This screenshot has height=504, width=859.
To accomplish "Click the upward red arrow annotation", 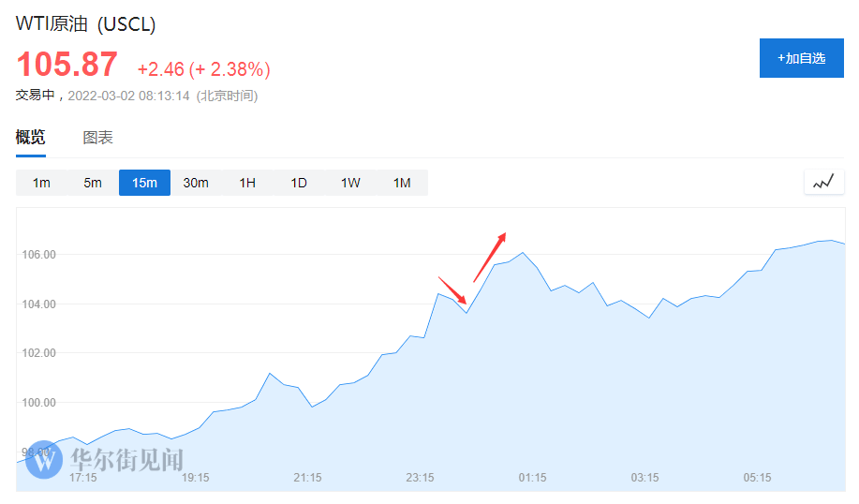I will tap(490, 257).
